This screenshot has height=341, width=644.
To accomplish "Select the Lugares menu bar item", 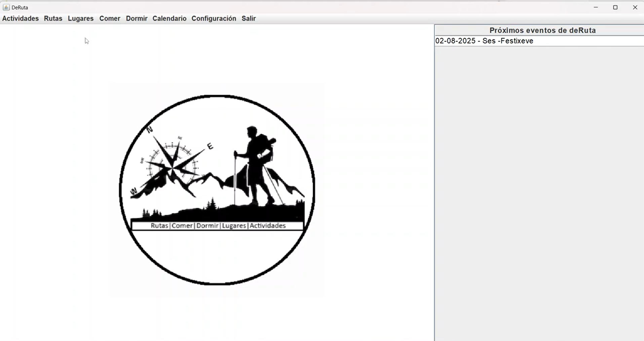I will pos(81,19).
